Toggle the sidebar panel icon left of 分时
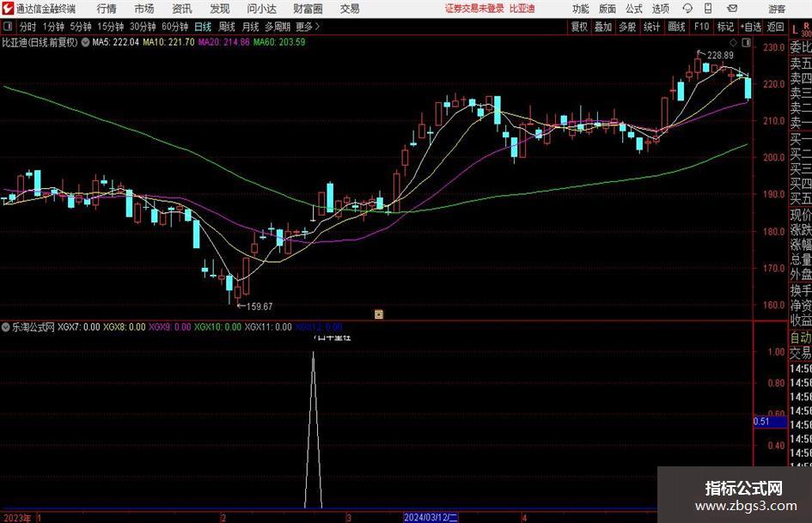This screenshot has width=812, height=523. click(7, 27)
